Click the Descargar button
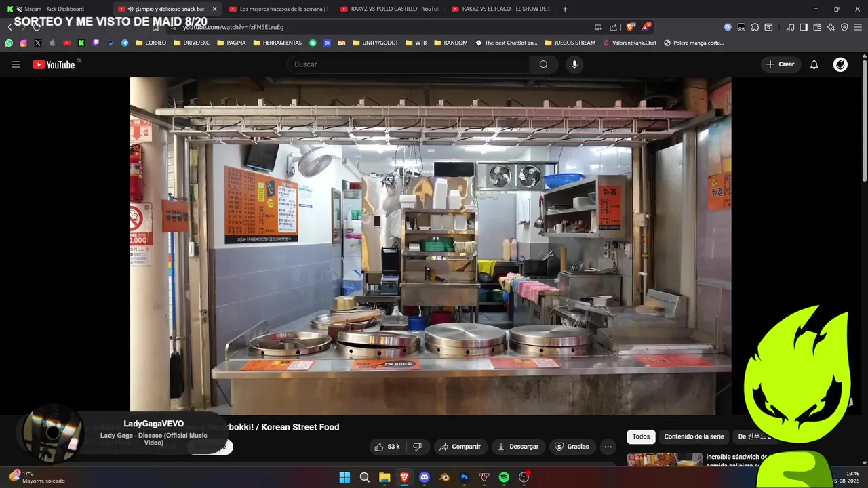The image size is (868, 488). (518, 447)
